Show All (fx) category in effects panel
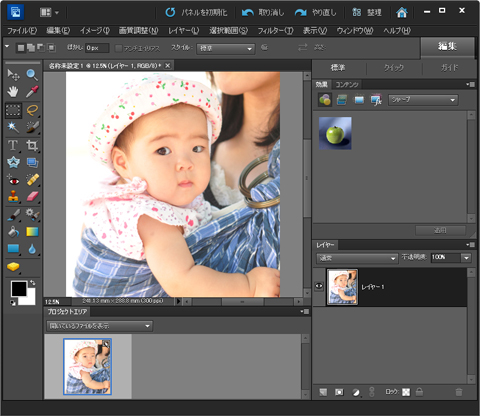 [376, 100]
